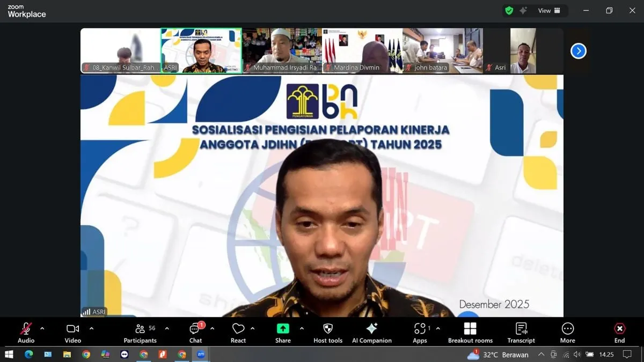Open the taskbar clock showing 14.25
This screenshot has width=644, height=362.
[606, 354]
